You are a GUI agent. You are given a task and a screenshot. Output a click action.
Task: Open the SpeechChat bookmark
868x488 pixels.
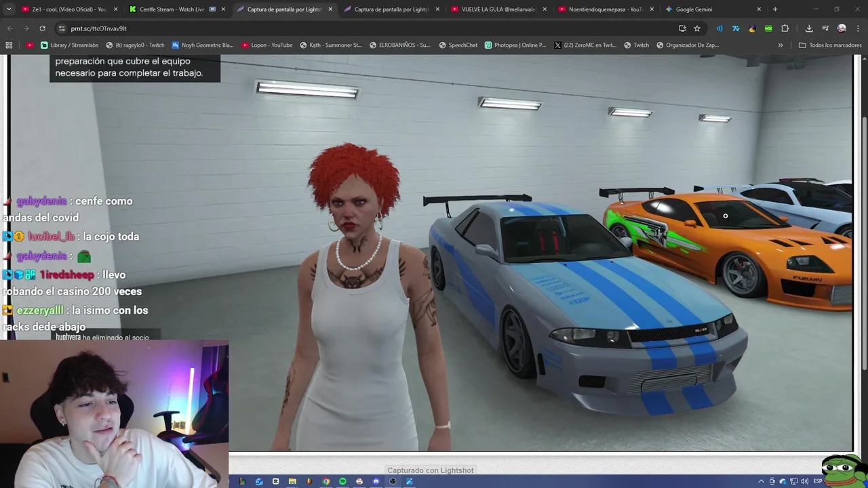458,45
